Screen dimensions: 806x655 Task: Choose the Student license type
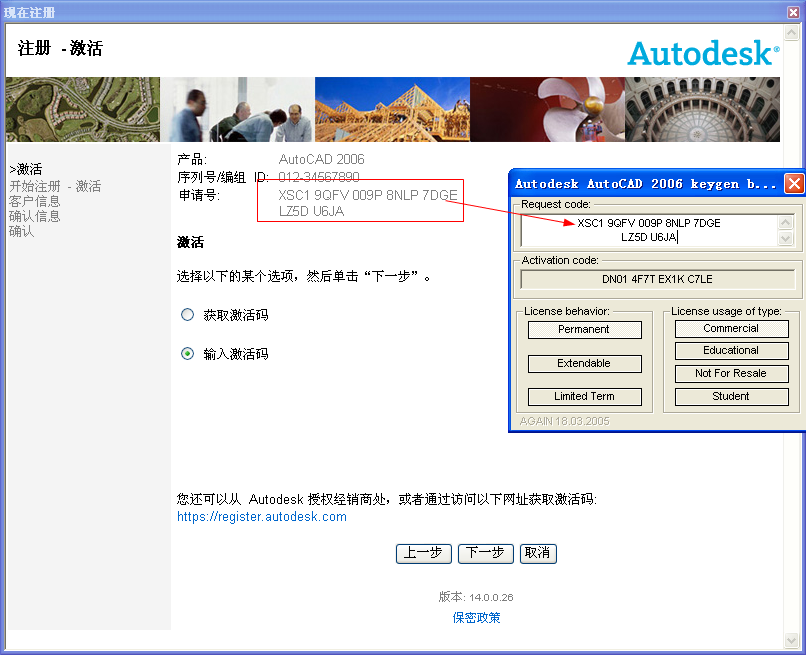click(x=731, y=396)
